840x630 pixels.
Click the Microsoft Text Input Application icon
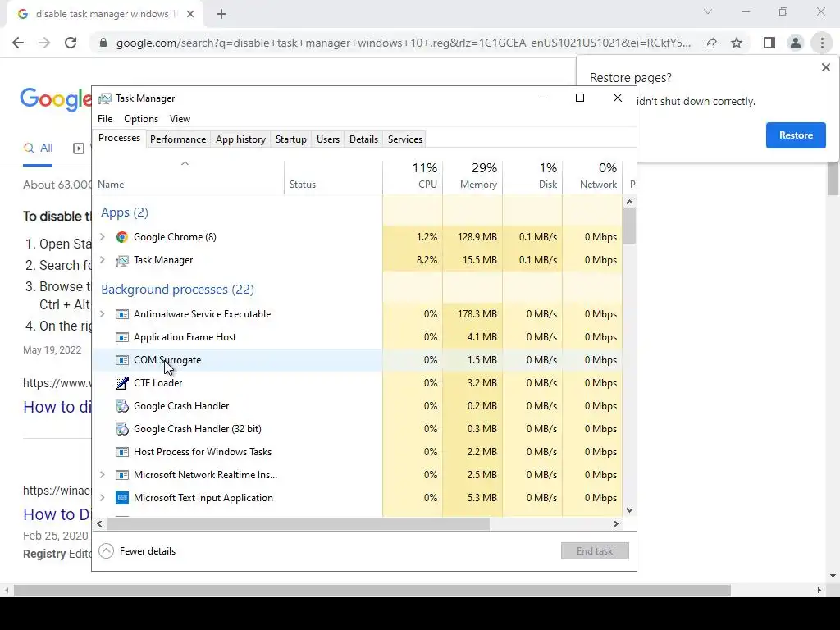(x=122, y=498)
